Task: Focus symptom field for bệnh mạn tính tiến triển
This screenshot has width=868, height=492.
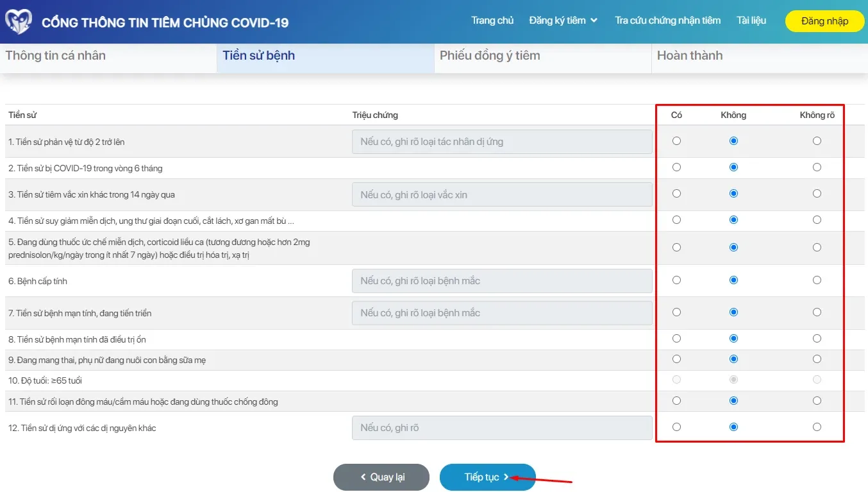Action: pyautogui.click(x=502, y=313)
